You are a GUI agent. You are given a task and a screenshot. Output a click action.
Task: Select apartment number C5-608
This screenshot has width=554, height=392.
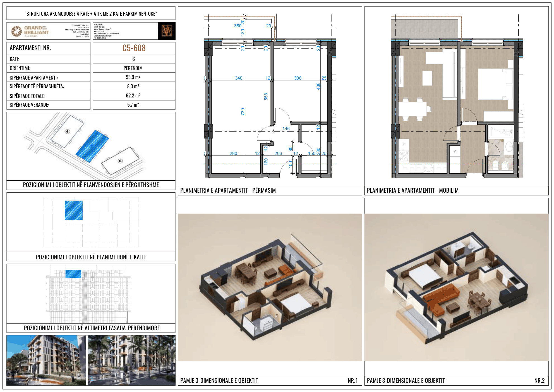(x=134, y=48)
